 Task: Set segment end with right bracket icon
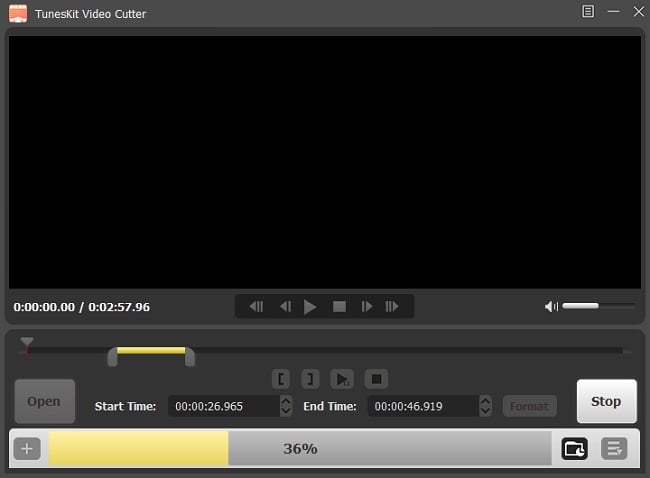[x=310, y=379]
